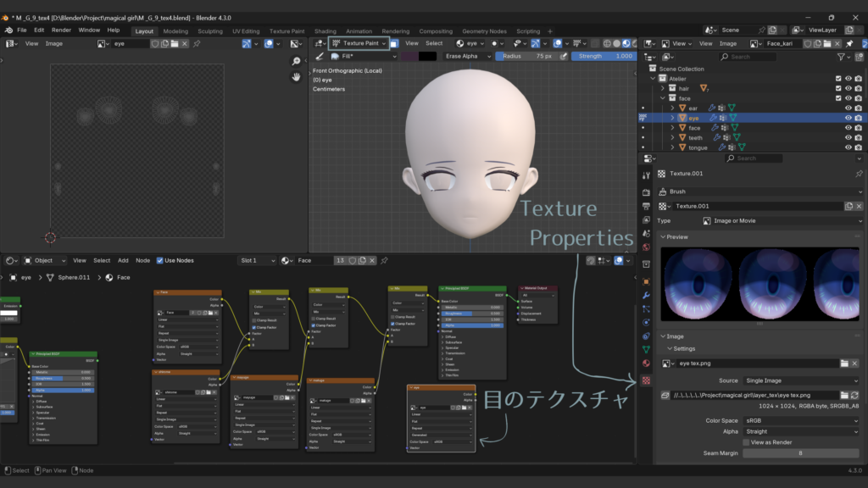
Task: Select the tongue object in the outliner
Action: pyautogui.click(x=698, y=147)
